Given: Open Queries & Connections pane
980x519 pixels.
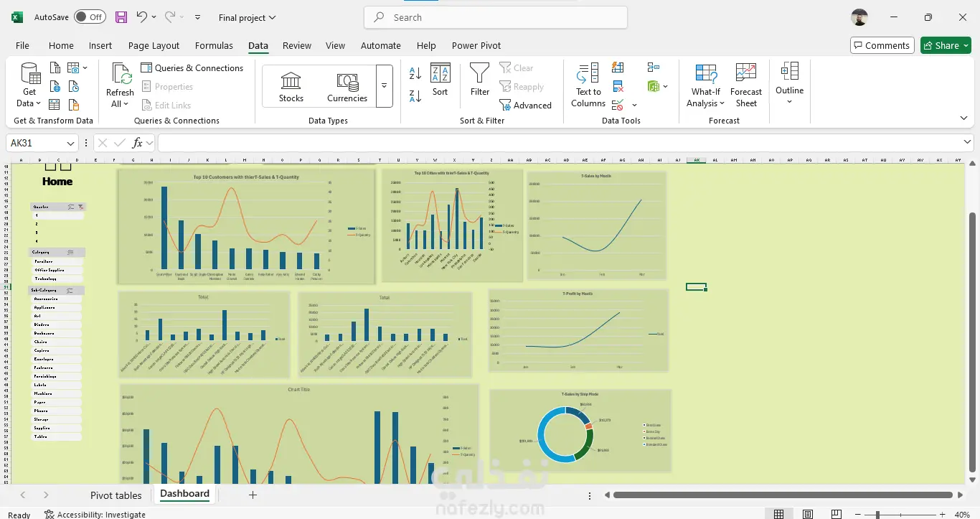Looking at the screenshot, I should pyautogui.click(x=192, y=68).
